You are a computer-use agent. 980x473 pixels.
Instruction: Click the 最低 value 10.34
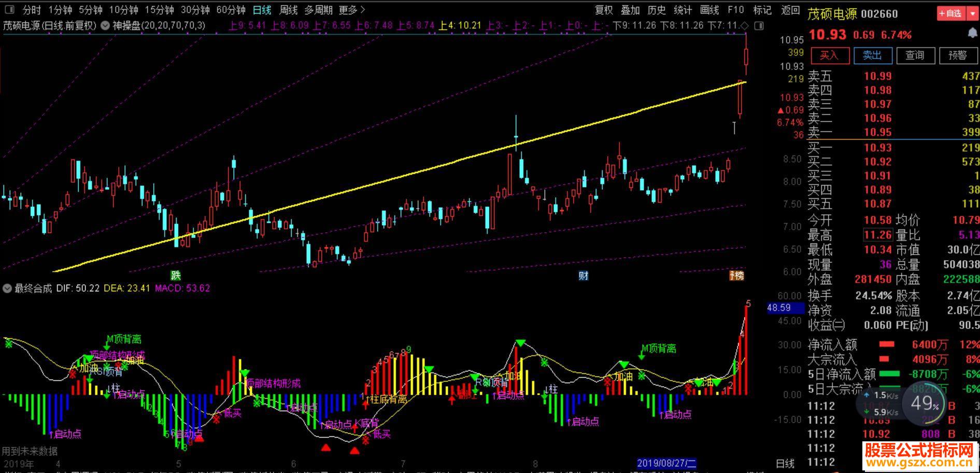[x=877, y=250]
